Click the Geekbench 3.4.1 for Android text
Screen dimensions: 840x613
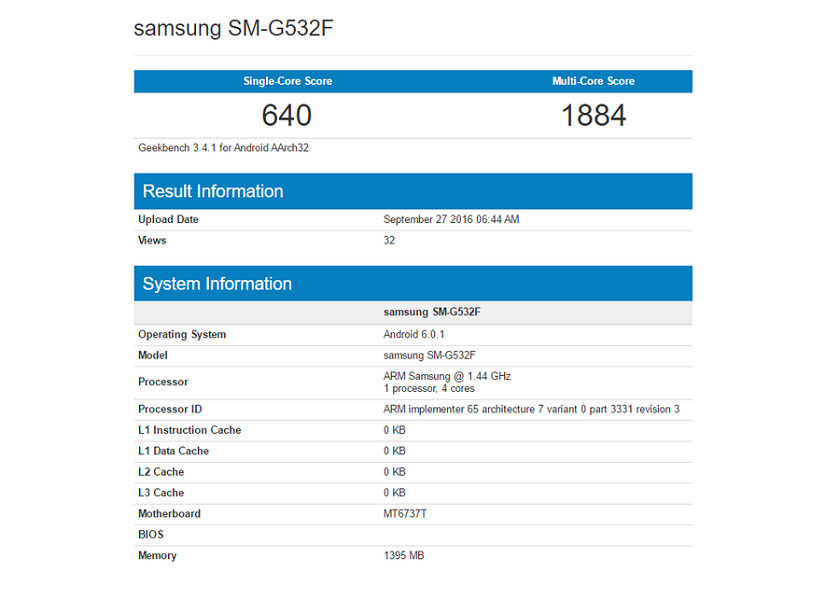pos(223,148)
